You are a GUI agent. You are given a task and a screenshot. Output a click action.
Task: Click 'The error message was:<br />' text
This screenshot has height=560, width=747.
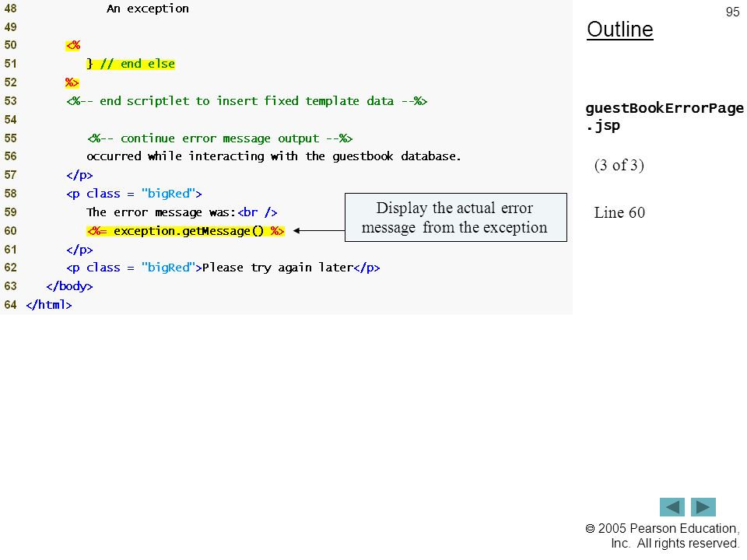181,212
